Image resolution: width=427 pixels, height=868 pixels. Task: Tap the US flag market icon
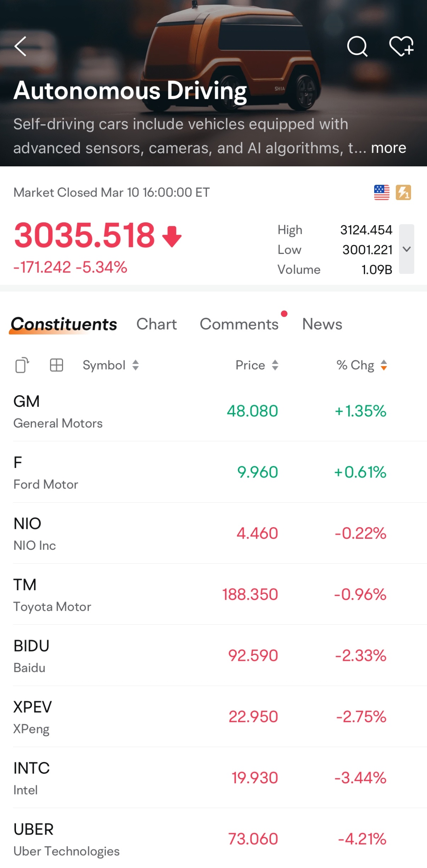pos(381,193)
